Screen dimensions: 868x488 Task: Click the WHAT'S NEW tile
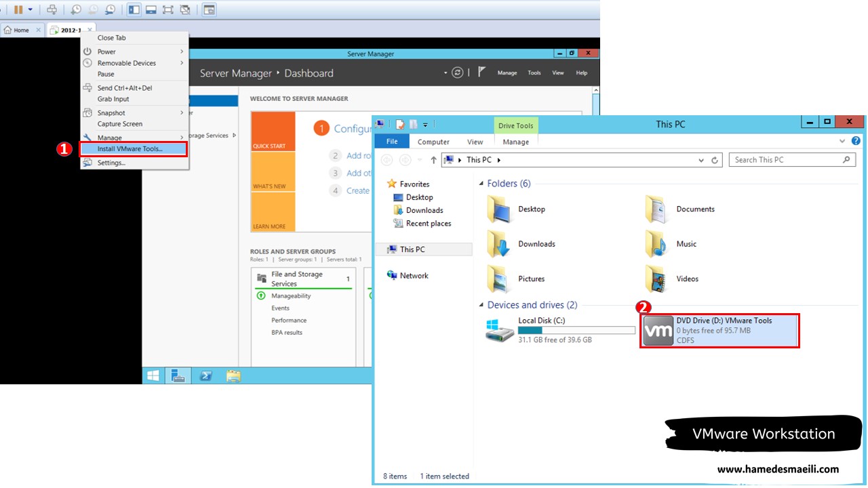(273, 171)
